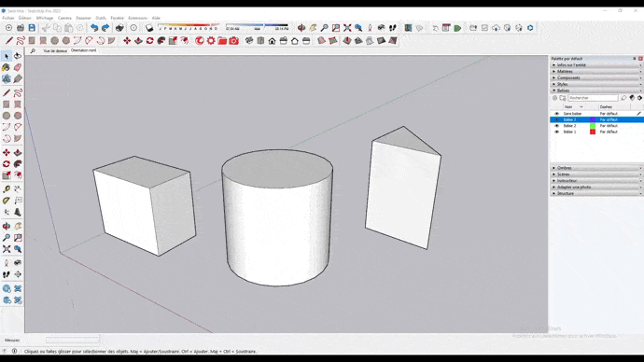Viewport: 644px width, 362px height.
Task: Toggle pin on Palette par défaut
Action: pos(635,59)
